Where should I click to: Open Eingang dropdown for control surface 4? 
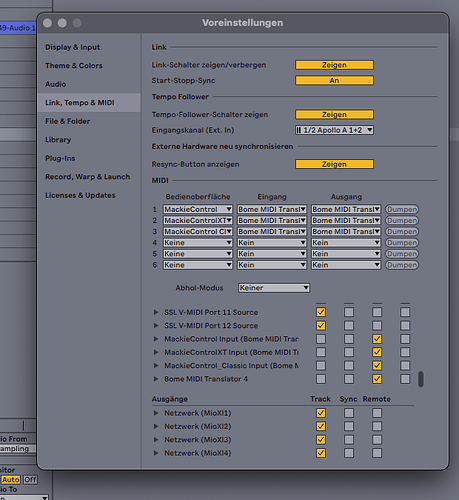pos(272,243)
